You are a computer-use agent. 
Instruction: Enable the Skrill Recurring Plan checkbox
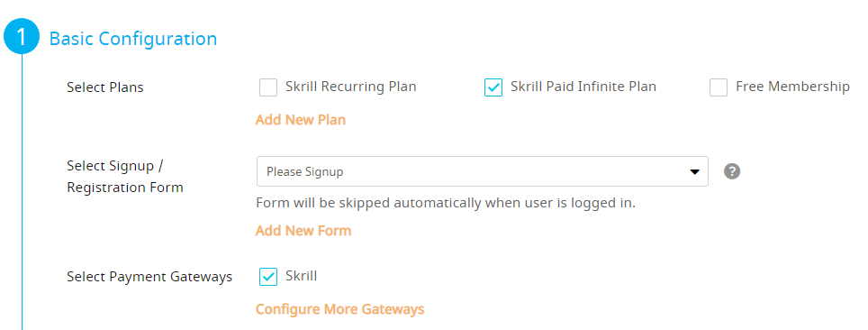268,87
